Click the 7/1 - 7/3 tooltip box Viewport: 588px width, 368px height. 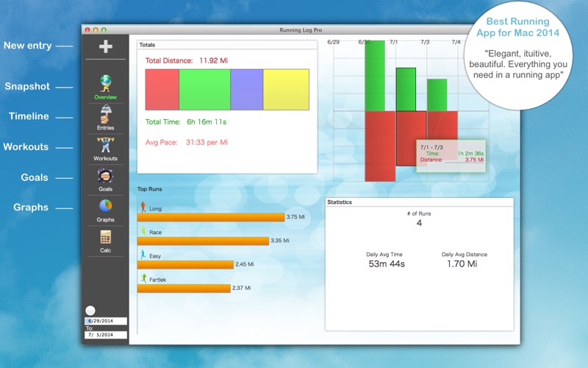click(451, 156)
